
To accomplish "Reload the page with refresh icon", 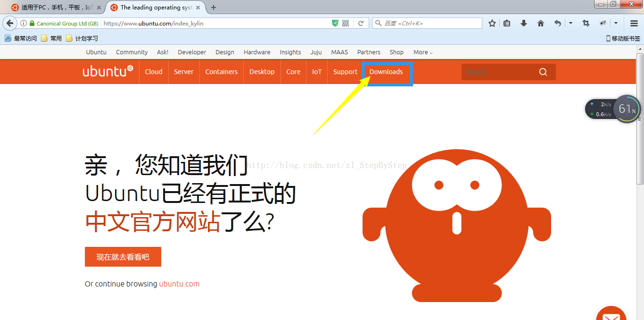I will point(361,23).
